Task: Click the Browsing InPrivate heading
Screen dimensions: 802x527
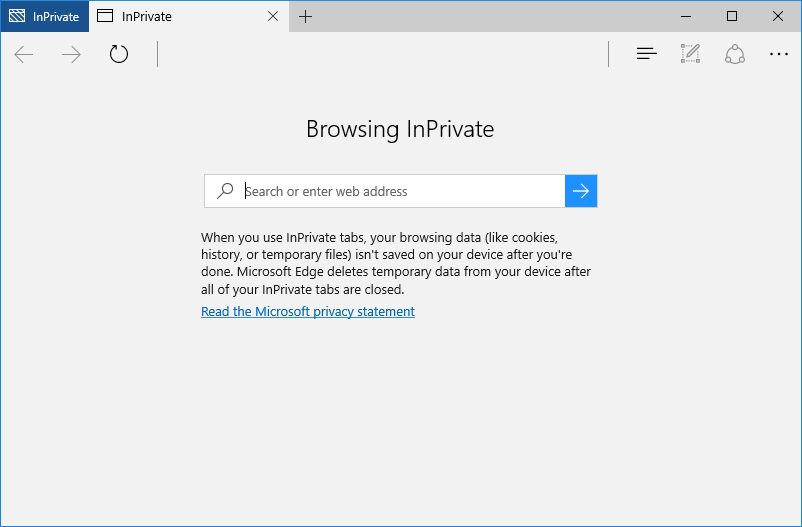Action: click(400, 129)
